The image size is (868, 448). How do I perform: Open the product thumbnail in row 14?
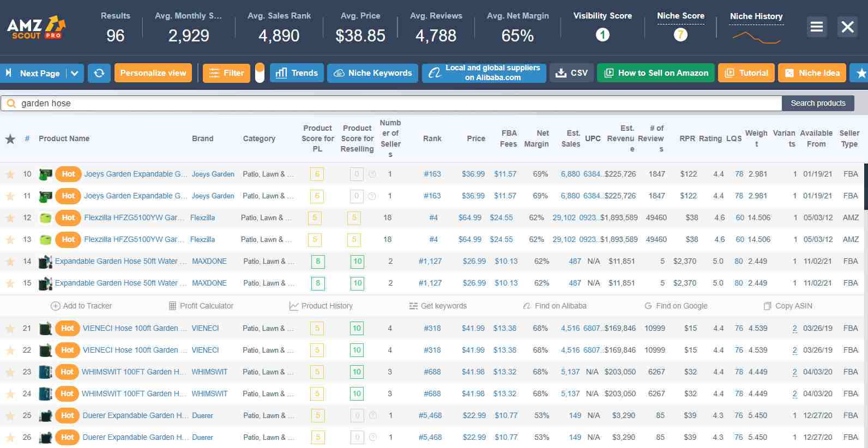click(46, 262)
